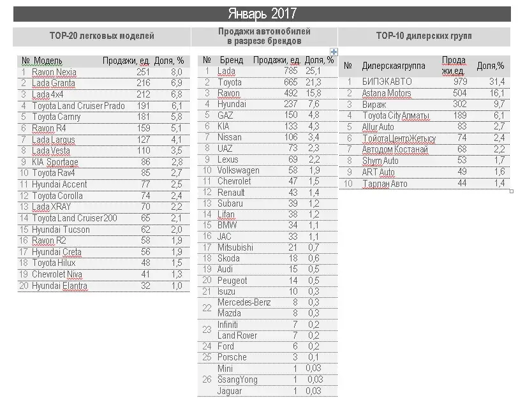Select the Январь 2017 title bar

[262, 14]
